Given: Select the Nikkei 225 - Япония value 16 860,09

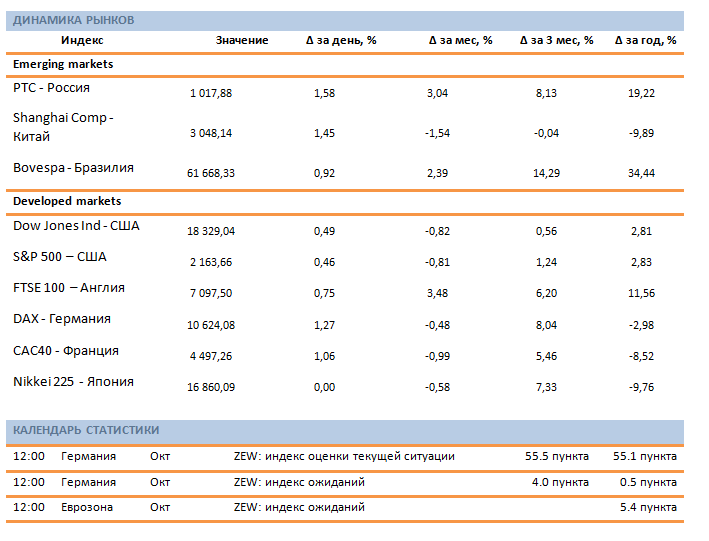Looking at the screenshot, I should [211, 387].
